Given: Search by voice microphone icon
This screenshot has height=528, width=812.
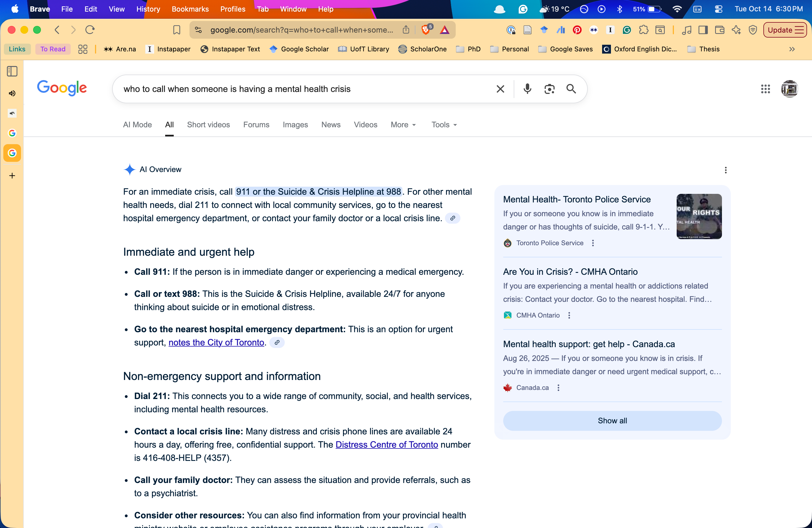Looking at the screenshot, I should [x=527, y=89].
